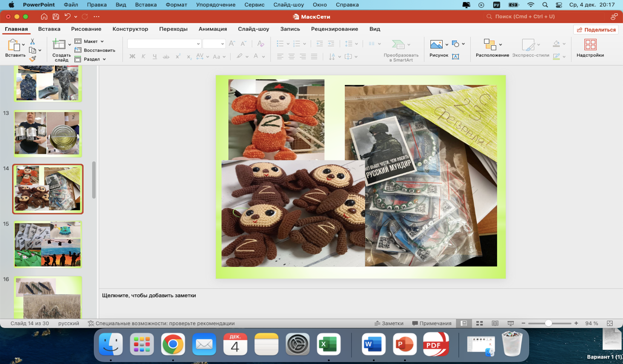Center align the text
The image size is (623, 364).
tap(291, 57)
